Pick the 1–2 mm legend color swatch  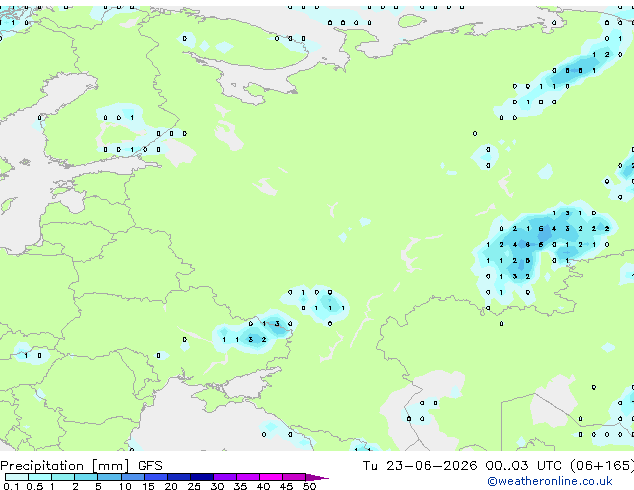click(x=63, y=477)
